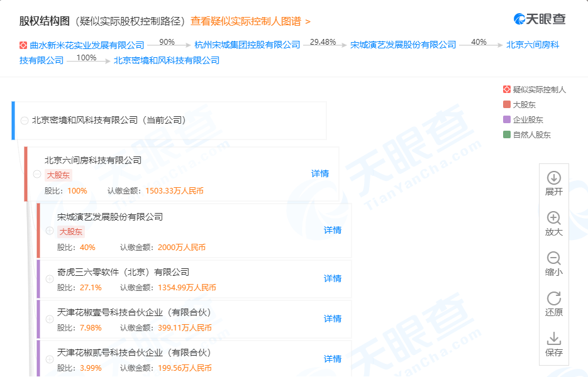This screenshot has height=377, width=588.
Task: Click the 大股东 tag under 宋城演艺发展股份有限公司
Action: [71, 232]
